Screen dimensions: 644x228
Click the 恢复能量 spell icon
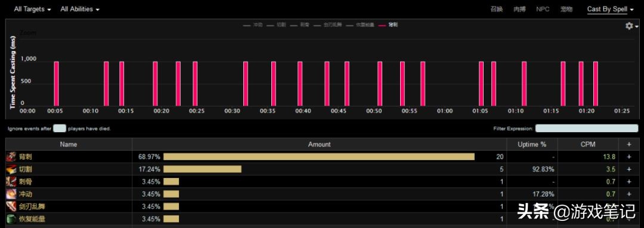click(x=11, y=219)
